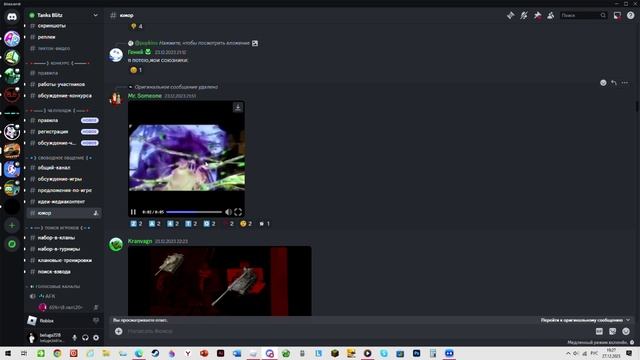This screenshot has height=360, width=640.
Task: Open Discord home direct messages
Action: click(12, 17)
